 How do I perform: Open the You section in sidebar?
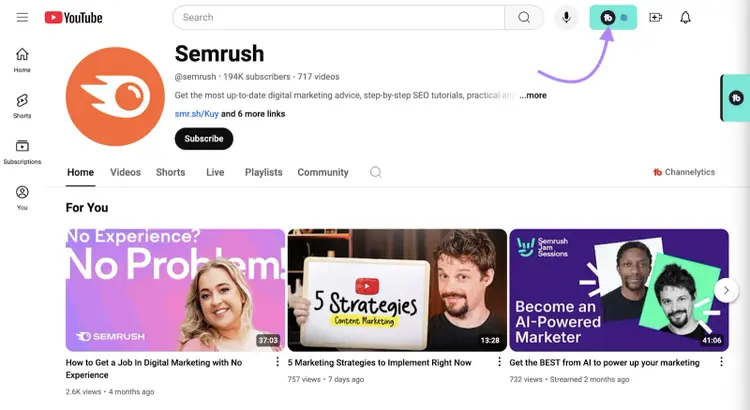pos(22,198)
